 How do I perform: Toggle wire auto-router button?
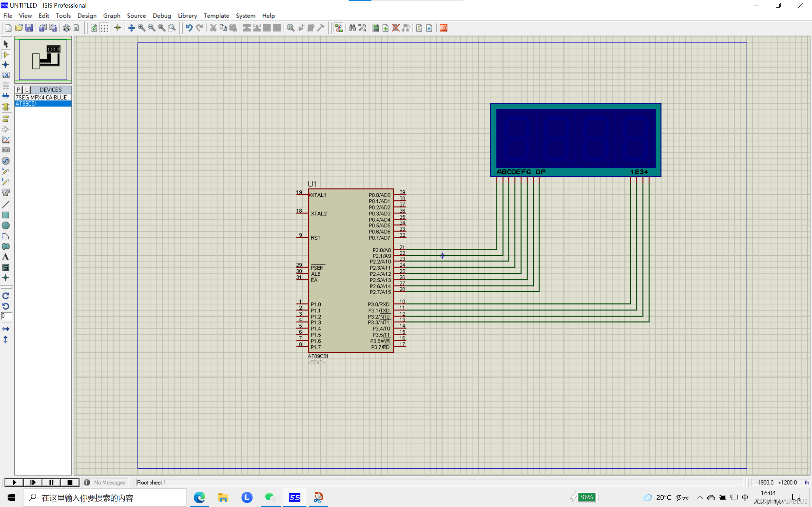(338, 28)
